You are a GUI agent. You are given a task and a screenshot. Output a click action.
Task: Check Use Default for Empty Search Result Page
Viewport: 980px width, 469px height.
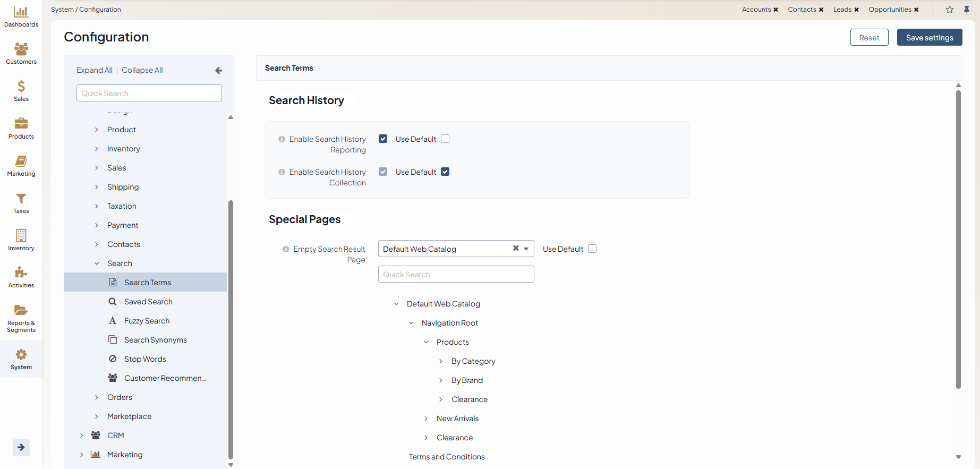(x=592, y=249)
